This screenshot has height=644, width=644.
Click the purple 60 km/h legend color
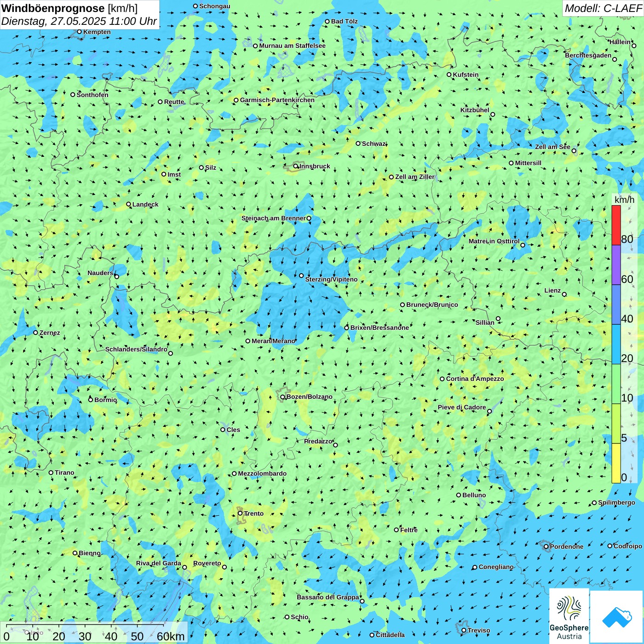(616, 265)
